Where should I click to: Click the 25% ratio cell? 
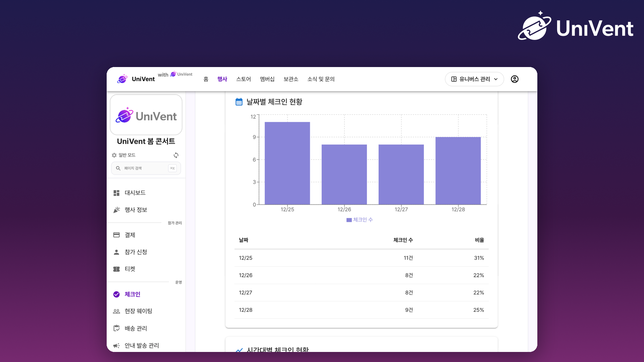479,310
